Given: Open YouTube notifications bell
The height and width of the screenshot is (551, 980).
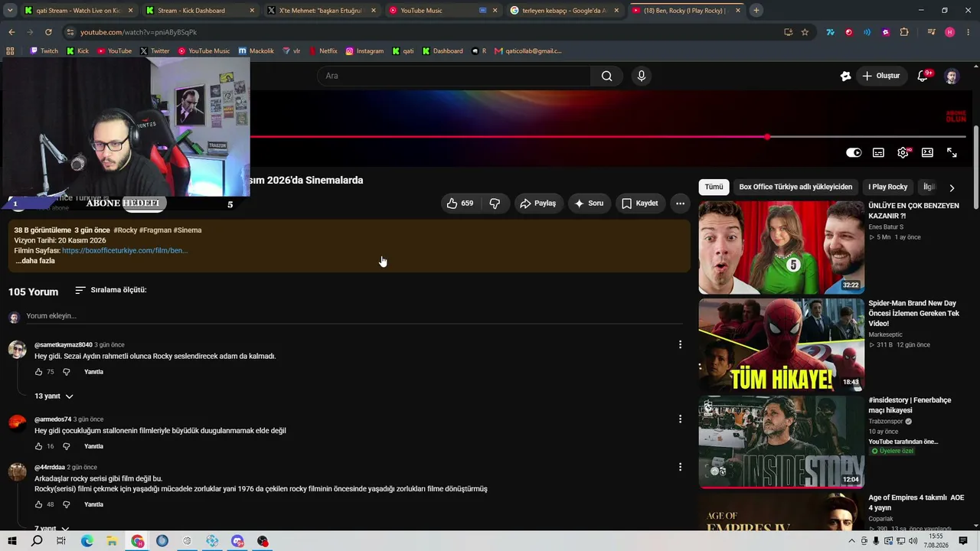Looking at the screenshot, I should tap(923, 76).
